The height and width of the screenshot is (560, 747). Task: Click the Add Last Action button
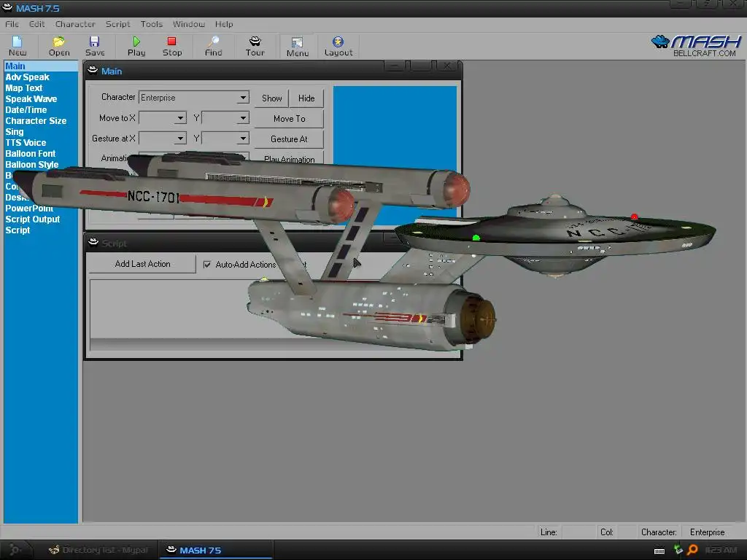[142, 264]
